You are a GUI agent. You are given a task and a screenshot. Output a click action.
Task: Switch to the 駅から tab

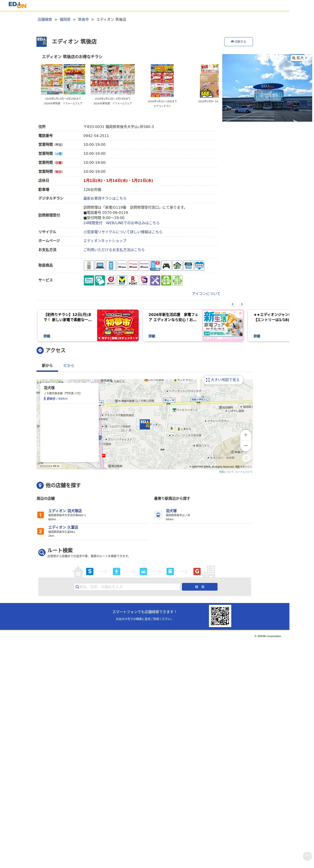point(47,365)
